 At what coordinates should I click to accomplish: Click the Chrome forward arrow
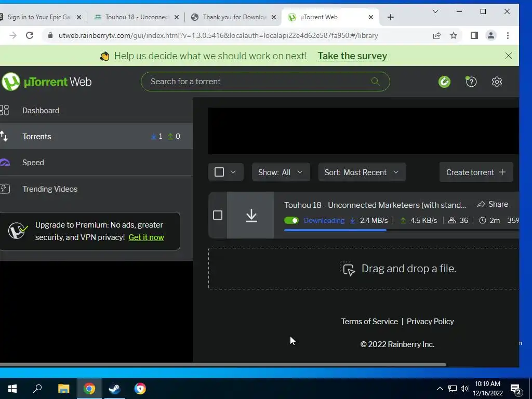tap(13, 35)
